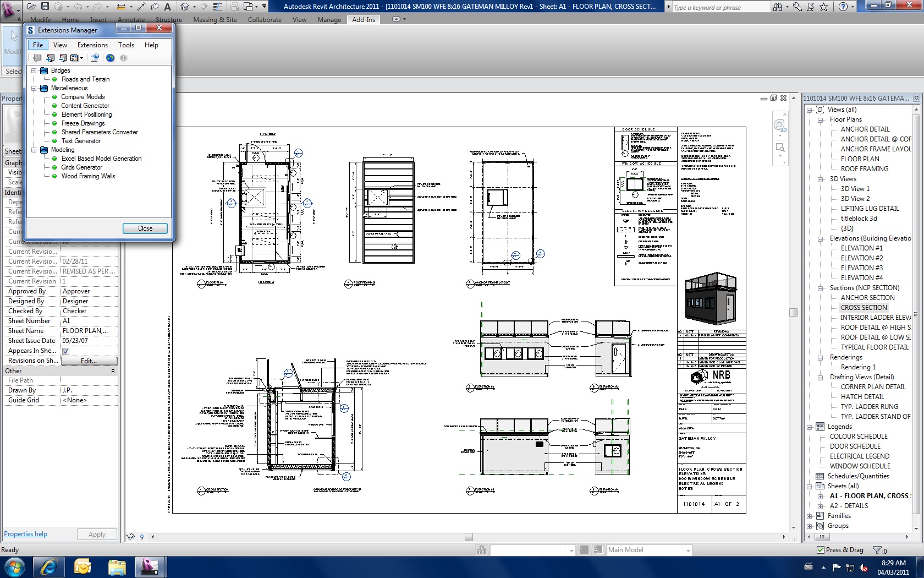The width and height of the screenshot is (924, 578).
Task: Open Internet Explorer from the taskbar
Action: 48,567
